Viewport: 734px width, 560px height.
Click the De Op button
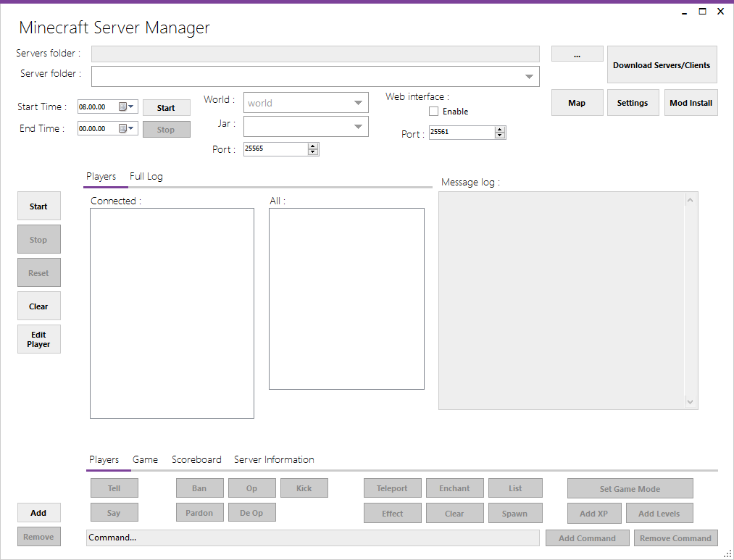(x=252, y=512)
